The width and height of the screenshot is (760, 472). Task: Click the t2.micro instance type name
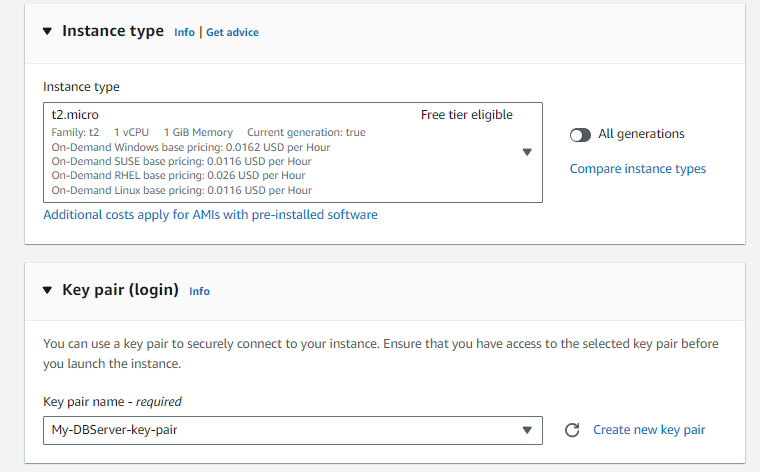pyautogui.click(x=75, y=115)
